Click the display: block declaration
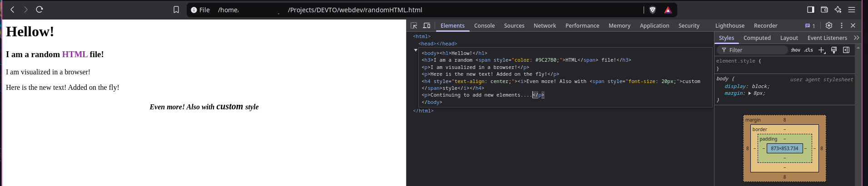Viewport: 868px width, 186px height. (x=747, y=87)
